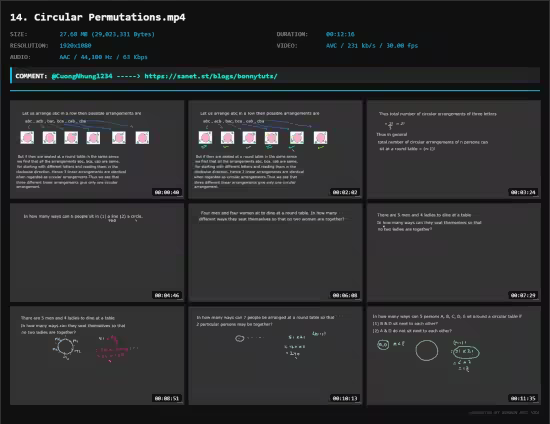Open thumbnail timestamped 00:11:35
The height and width of the screenshot is (424, 550).
[x=454, y=356]
